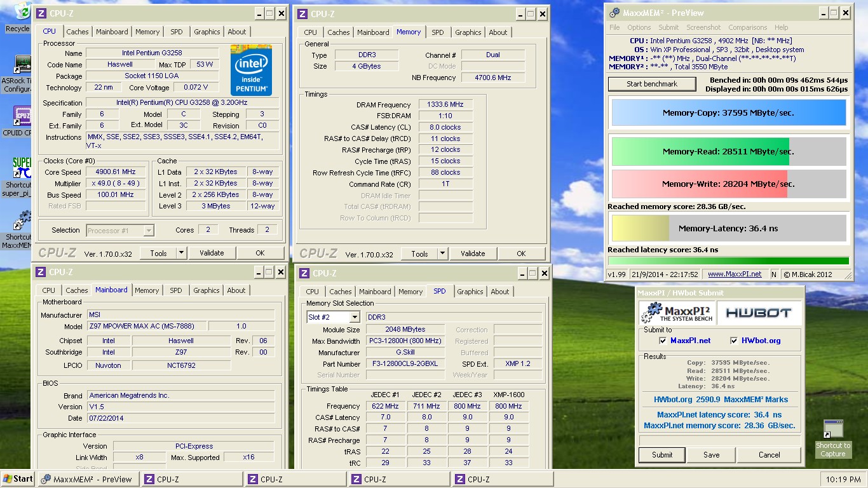Viewport: 868px width, 488px height.
Task: Switch to Caches tab in CPU window
Action: click(x=78, y=32)
